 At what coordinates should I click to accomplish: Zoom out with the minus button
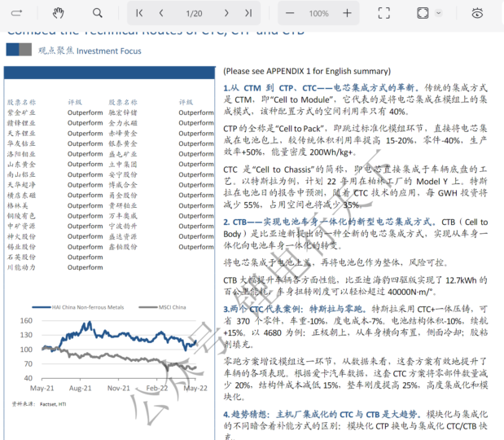[290, 13]
